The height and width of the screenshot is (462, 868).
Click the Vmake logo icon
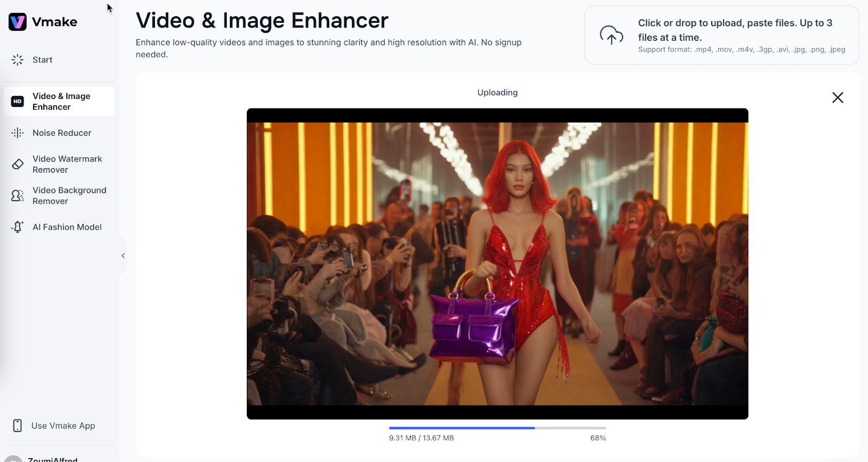(x=17, y=22)
